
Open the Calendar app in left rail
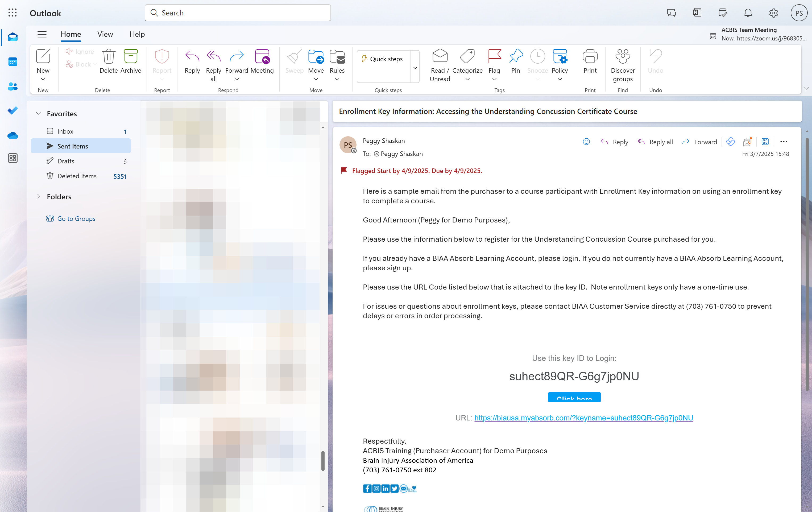click(13, 62)
